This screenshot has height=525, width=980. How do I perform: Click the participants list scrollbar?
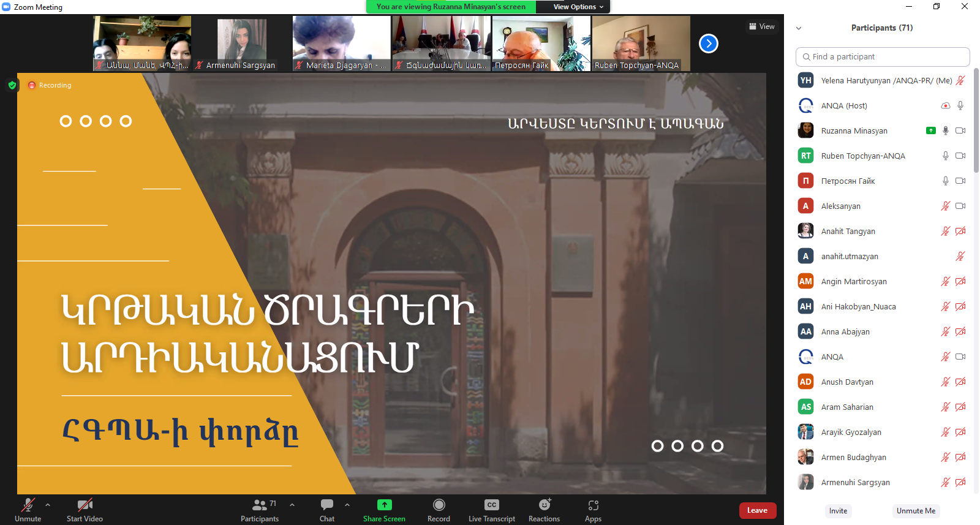click(976, 123)
